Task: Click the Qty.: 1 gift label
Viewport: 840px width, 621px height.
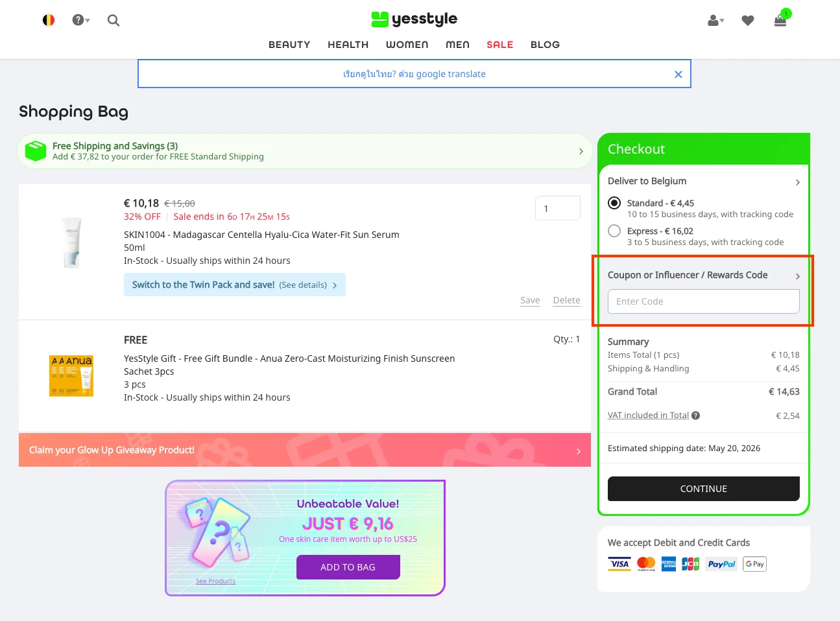Action: [x=566, y=339]
